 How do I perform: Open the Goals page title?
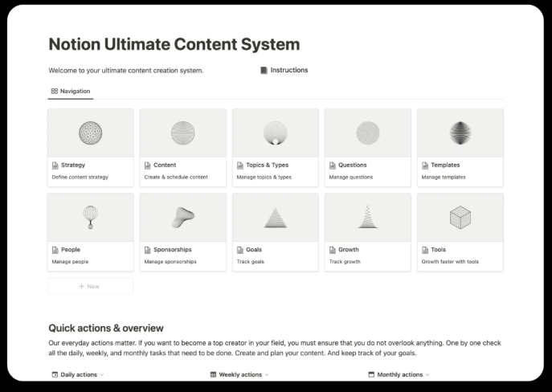254,250
